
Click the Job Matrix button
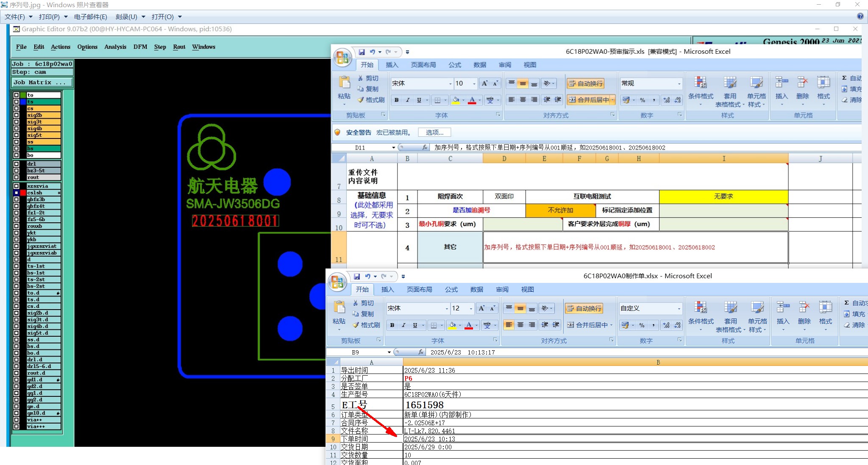click(x=42, y=82)
